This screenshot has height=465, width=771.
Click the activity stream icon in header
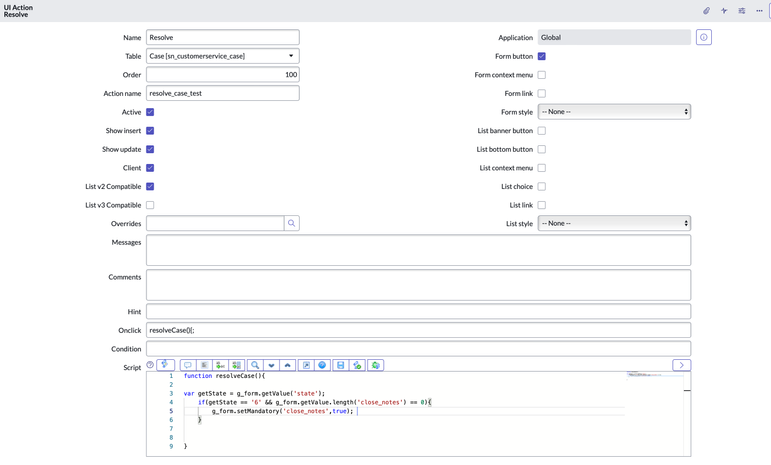pos(724,10)
